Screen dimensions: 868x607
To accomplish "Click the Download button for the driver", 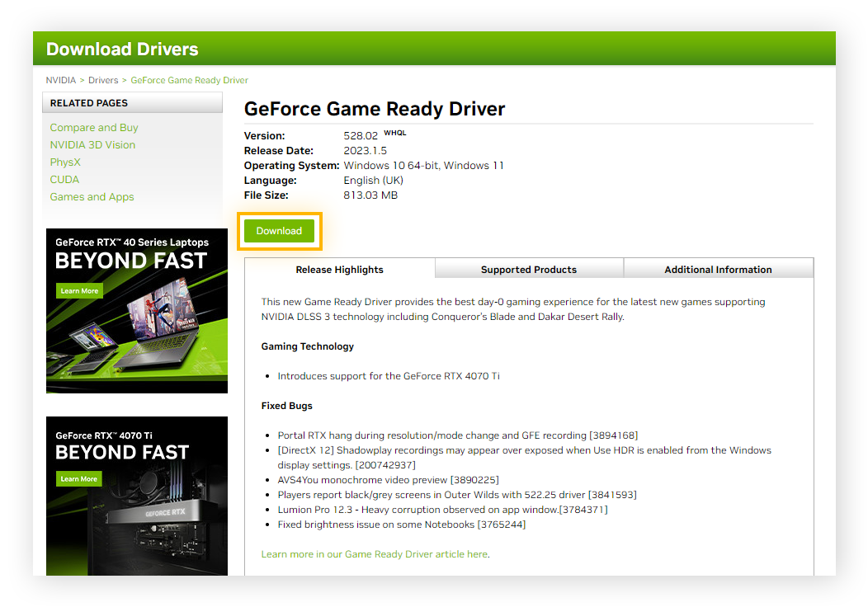I will click(279, 231).
